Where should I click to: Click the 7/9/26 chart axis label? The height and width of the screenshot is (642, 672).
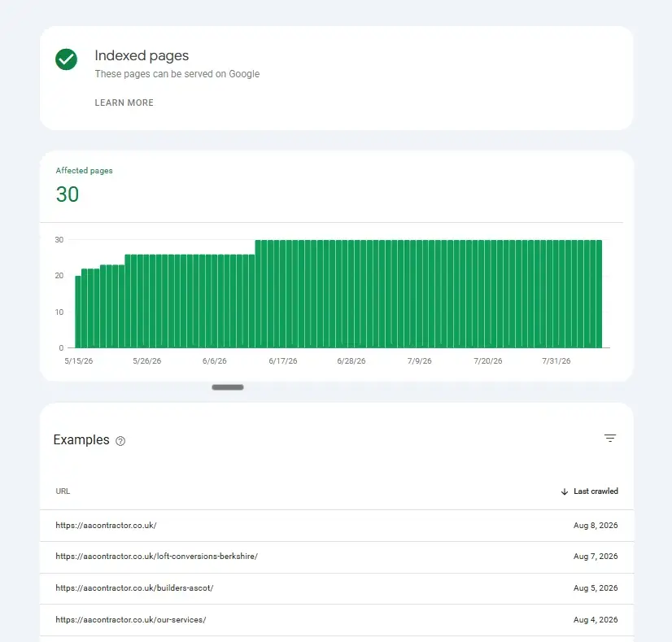pyautogui.click(x=419, y=360)
